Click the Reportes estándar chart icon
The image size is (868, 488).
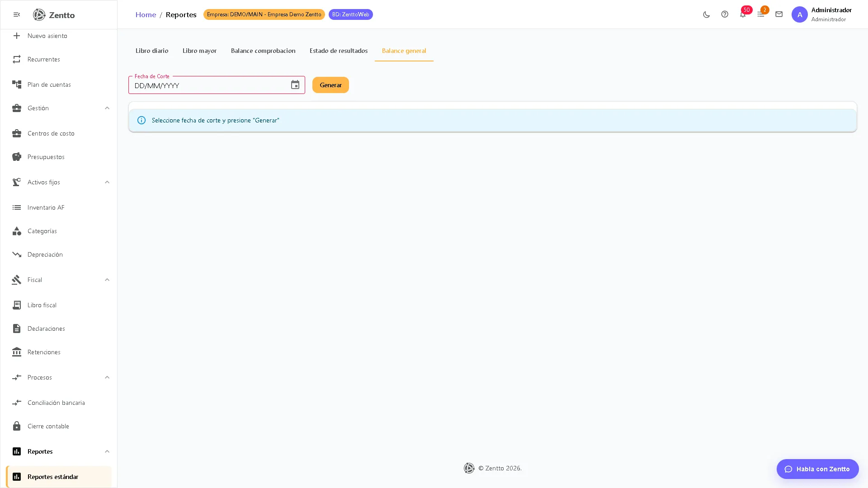tap(17, 477)
